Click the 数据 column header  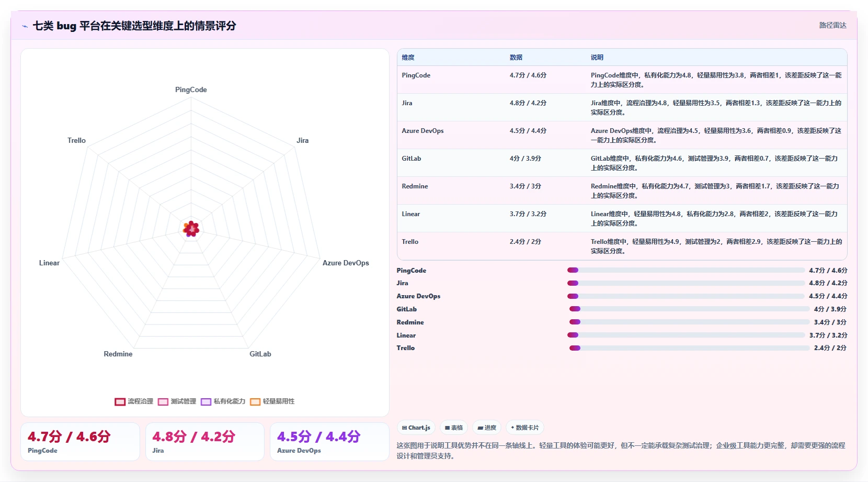(516, 58)
